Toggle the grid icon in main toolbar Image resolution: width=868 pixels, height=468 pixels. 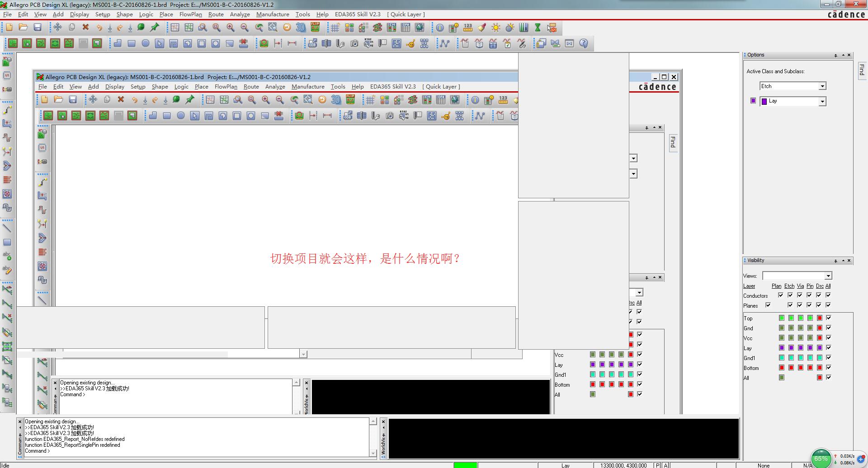[x=335, y=28]
